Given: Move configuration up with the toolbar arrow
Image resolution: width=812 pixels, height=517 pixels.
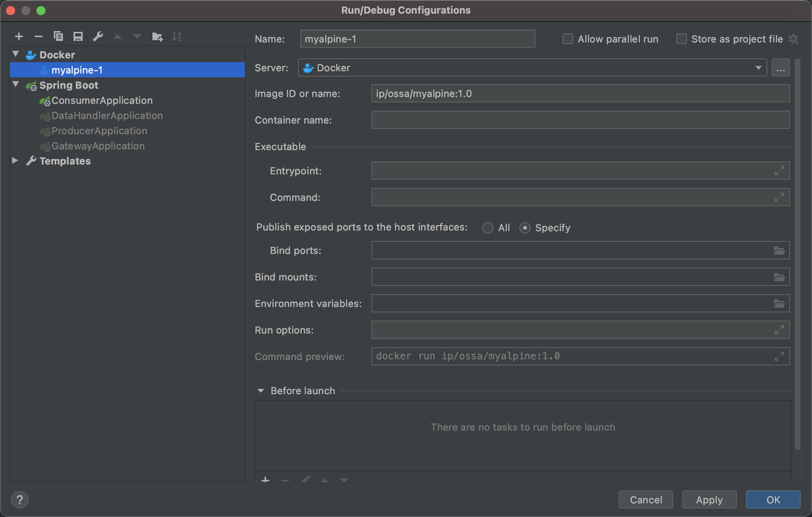Looking at the screenshot, I should [x=118, y=37].
